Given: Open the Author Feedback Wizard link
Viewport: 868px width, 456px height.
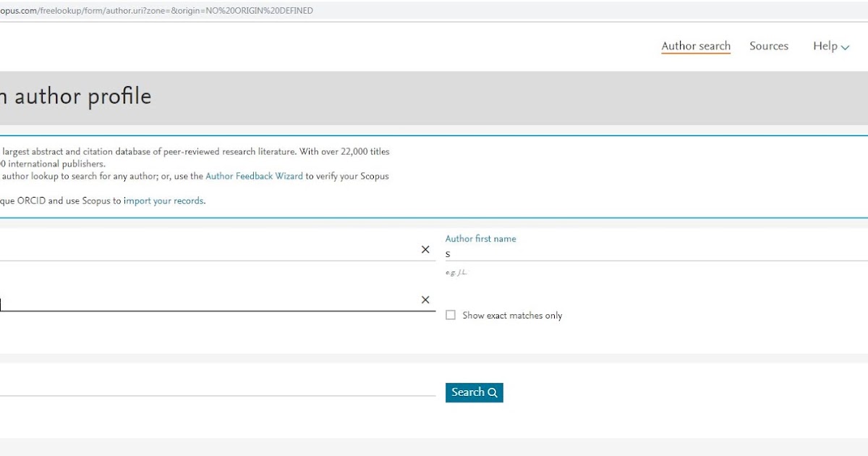Looking at the screenshot, I should 254,176.
